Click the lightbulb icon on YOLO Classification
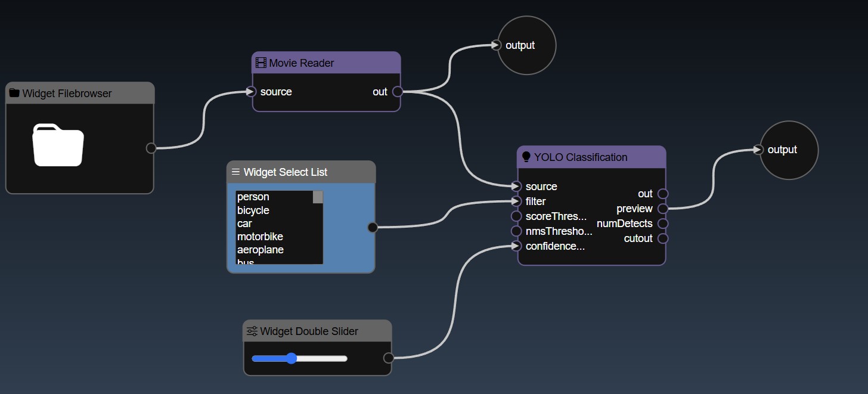This screenshot has height=394, width=868. coord(526,157)
